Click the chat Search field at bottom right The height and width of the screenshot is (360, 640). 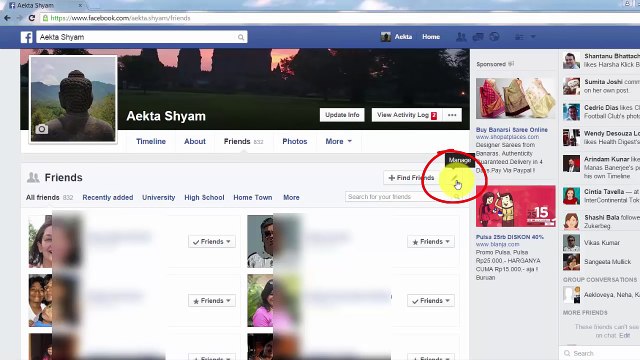(x=599, y=353)
